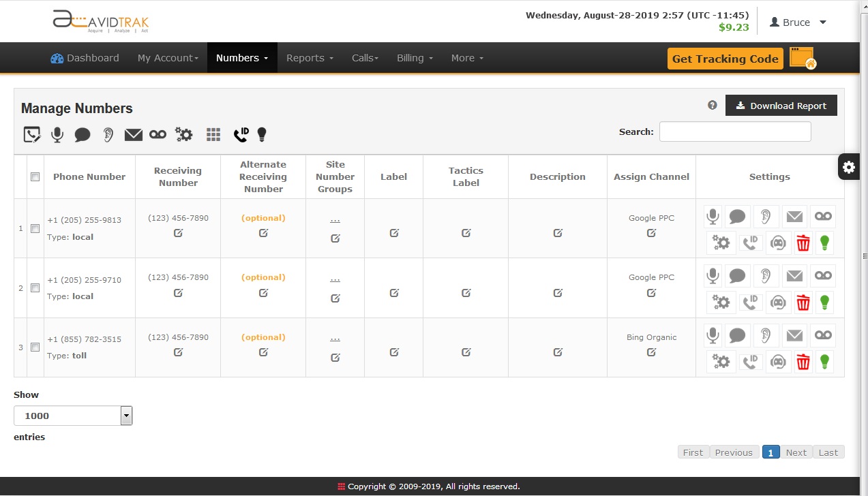Sort by Tactics Label column header

click(466, 176)
